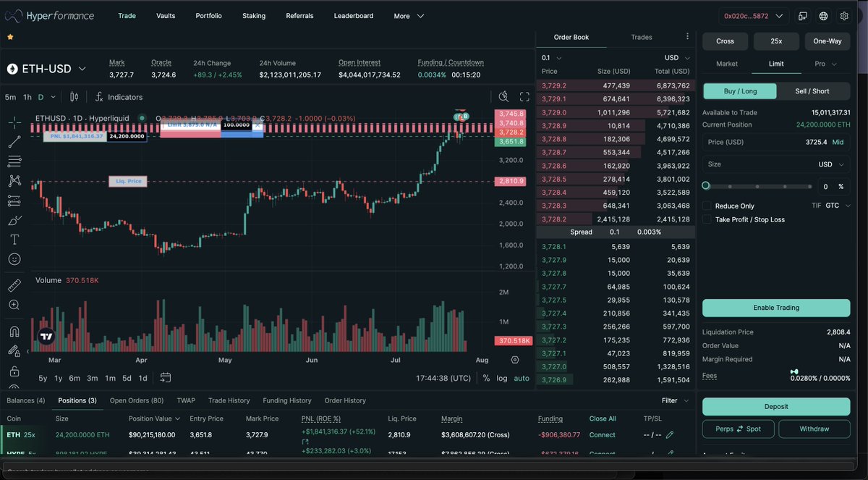Select Buy / Long side
Viewport: 868px width, 480px height.
(x=740, y=91)
